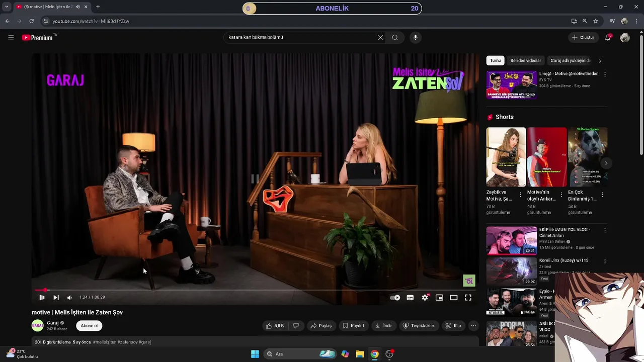Reload the page in Chrome
Viewport: 644px width, 362px height.
pos(31,21)
